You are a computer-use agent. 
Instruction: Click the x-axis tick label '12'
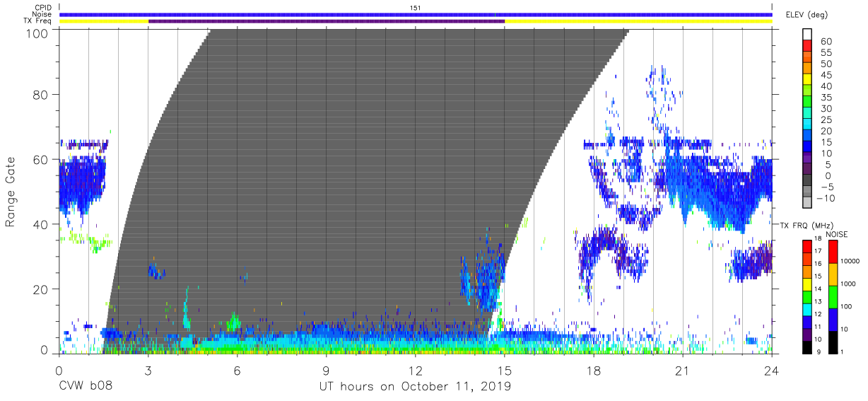click(x=415, y=370)
